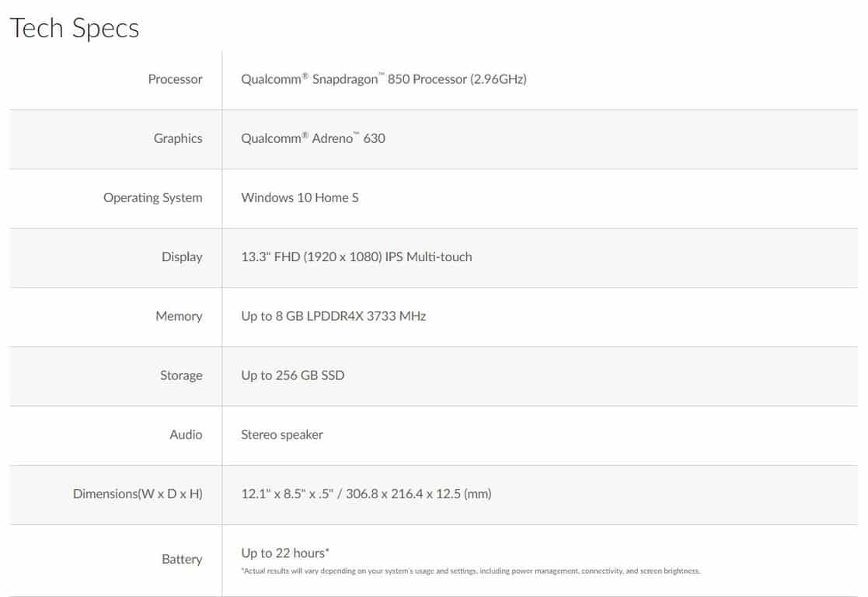Click the Up to 256 GB SSD text
Image resolution: width=868 pixels, height=597 pixels.
[x=292, y=375]
